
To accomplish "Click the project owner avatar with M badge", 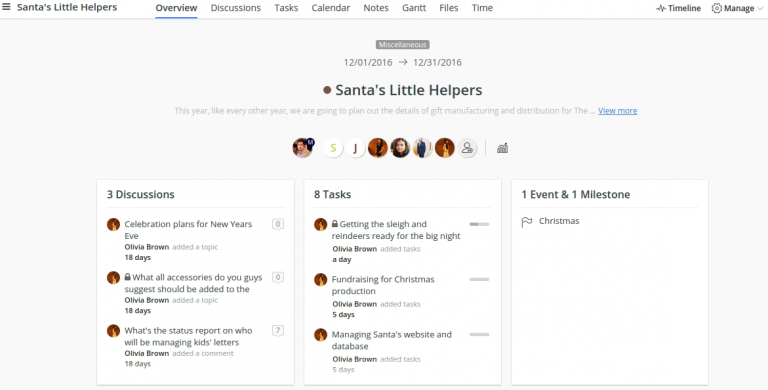I will pyautogui.click(x=303, y=147).
